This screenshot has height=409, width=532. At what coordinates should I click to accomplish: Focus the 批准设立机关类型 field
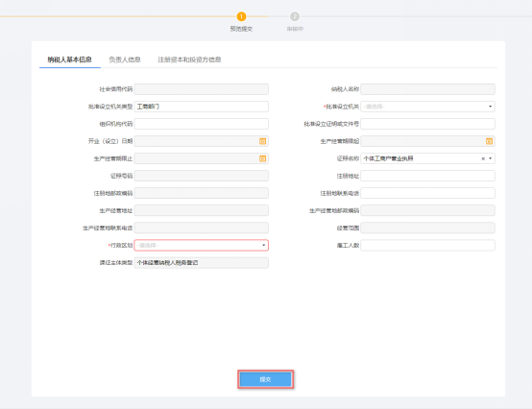click(x=202, y=107)
